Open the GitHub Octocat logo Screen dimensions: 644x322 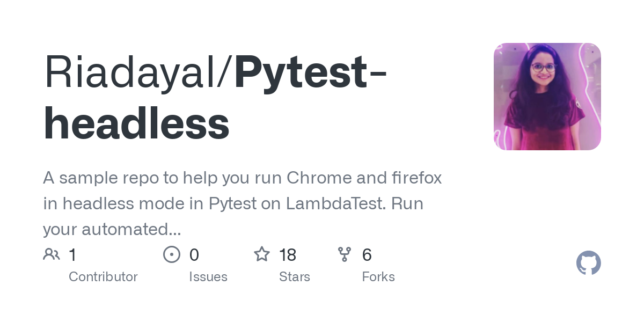pyautogui.click(x=589, y=263)
